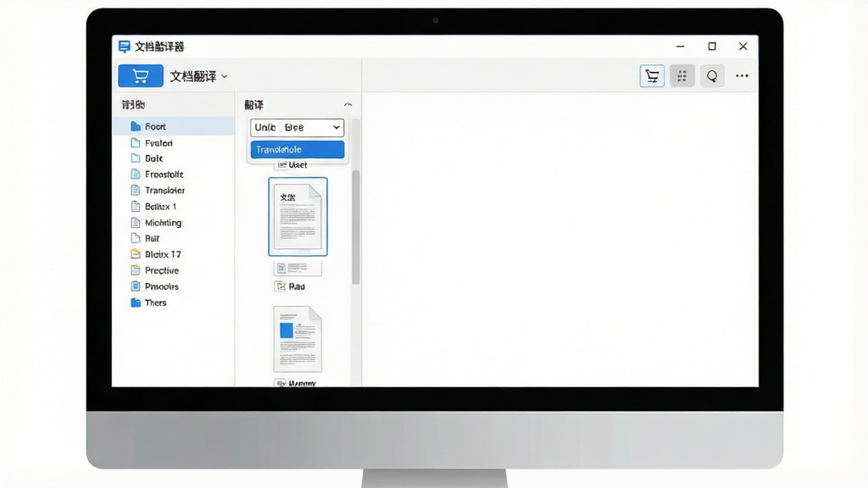The width and height of the screenshot is (868, 488).
Task: Click the small thumbnail above Raa
Action: pyautogui.click(x=298, y=269)
